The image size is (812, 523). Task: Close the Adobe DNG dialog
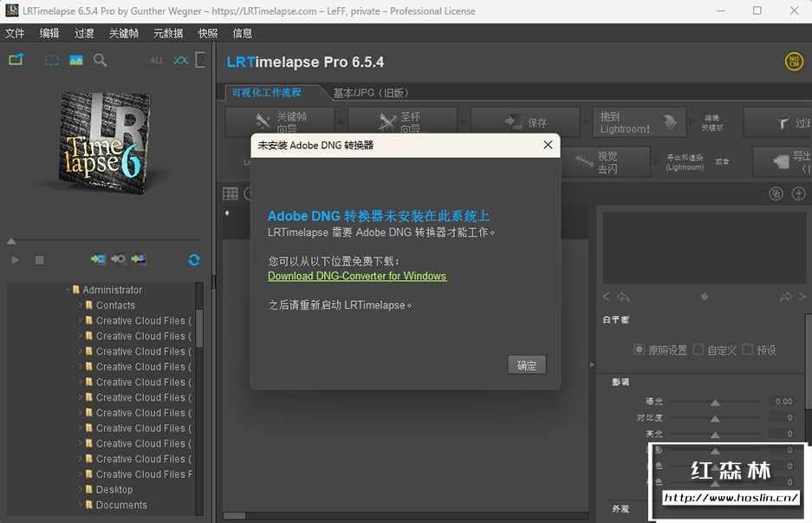tap(548, 145)
